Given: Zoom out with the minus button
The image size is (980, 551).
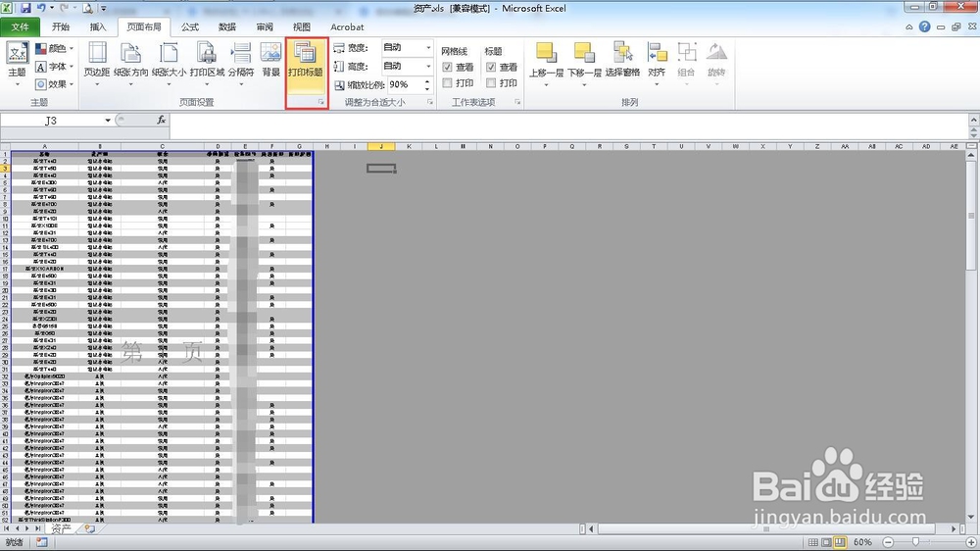Looking at the screenshot, I should 888,542.
